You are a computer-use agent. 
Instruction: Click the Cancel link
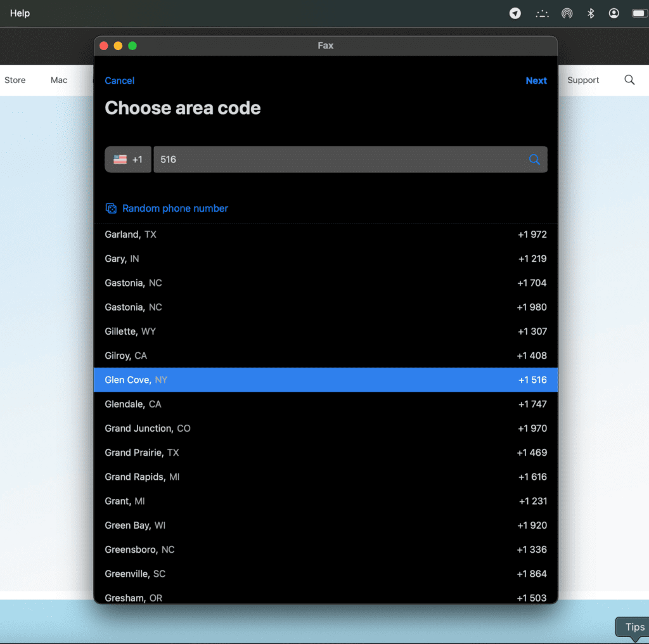pyautogui.click(x=119, y=80)
